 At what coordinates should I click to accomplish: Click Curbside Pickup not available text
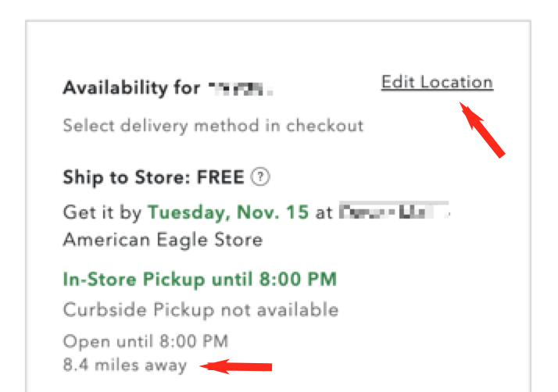tap(201, 310)
